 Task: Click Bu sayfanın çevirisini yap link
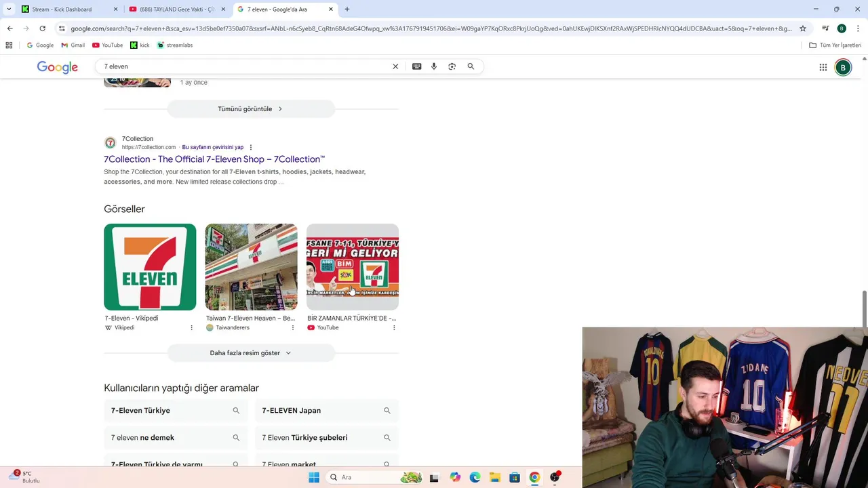click(x=212, y=147)
